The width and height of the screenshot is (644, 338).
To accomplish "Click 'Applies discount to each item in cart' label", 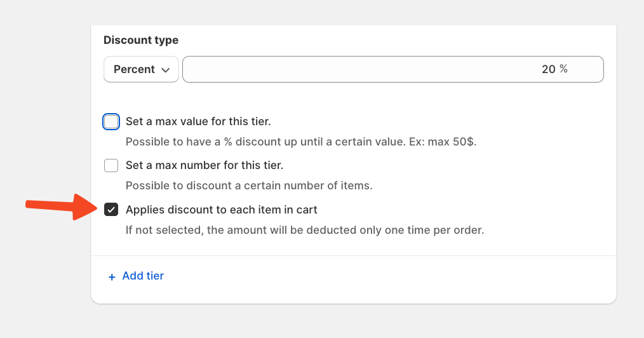I will pyautogui.click(x=221, y=210).
